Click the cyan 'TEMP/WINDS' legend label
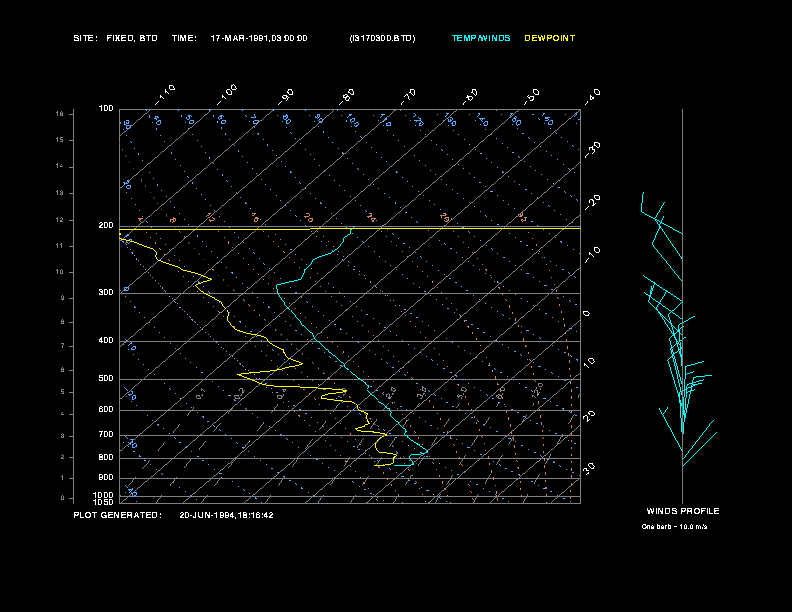The height and width of the screenshot is (612, 792). [481, 38]
